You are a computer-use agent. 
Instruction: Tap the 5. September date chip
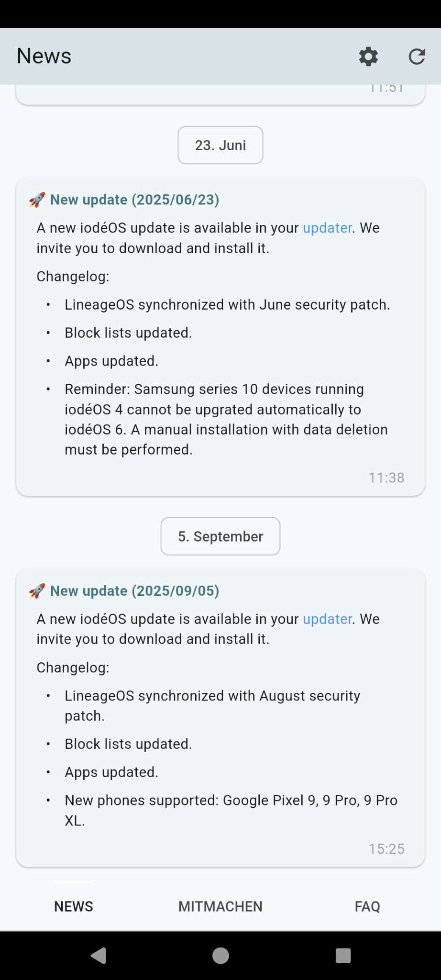point(220,536)
